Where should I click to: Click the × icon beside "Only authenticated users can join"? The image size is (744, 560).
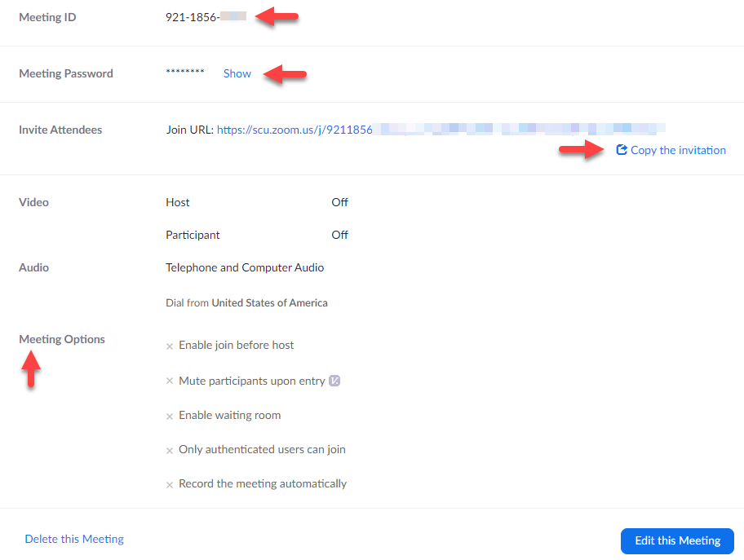(169, 449)
